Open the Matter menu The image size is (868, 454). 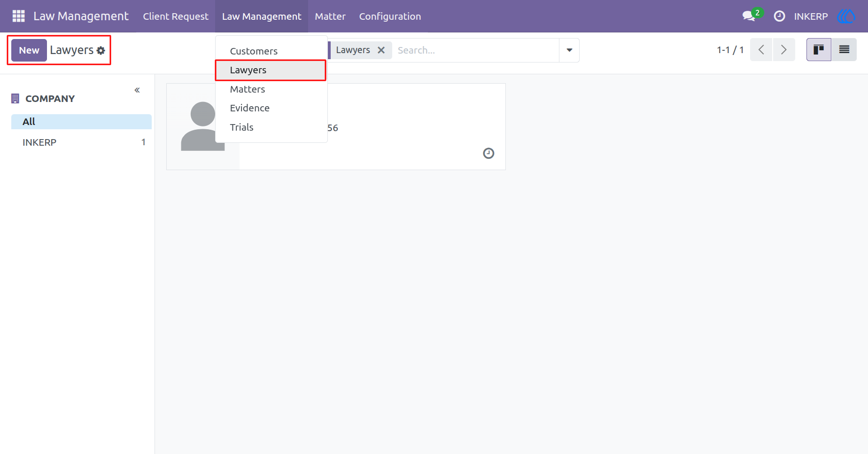[x=330, y=16]
